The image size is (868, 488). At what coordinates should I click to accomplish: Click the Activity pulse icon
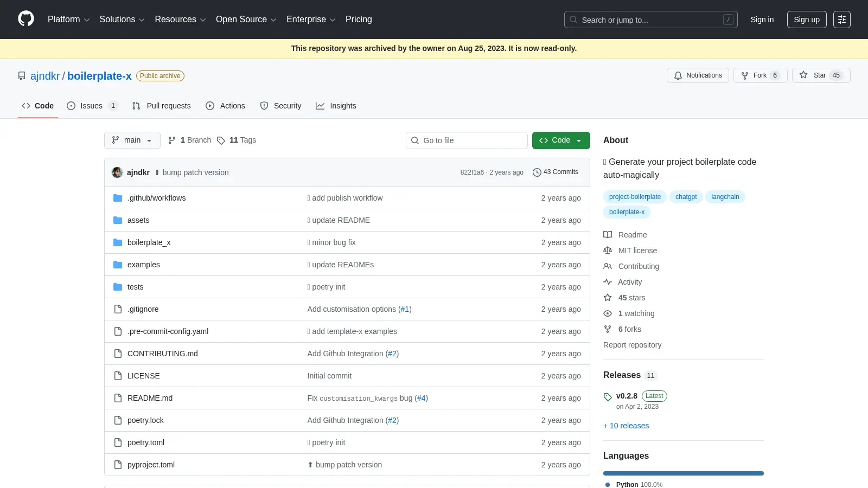click(608, 282)
